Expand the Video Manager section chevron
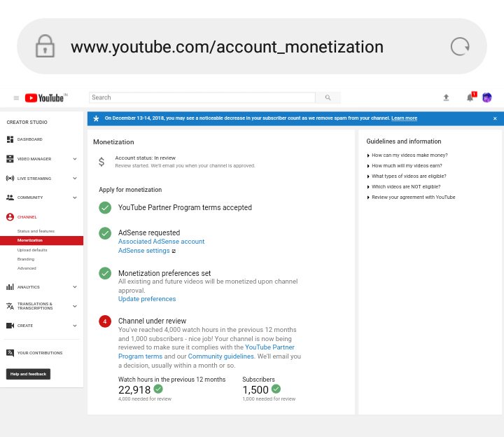The height and width of the screenshot is (437, 504). click(x=75, y=159)
